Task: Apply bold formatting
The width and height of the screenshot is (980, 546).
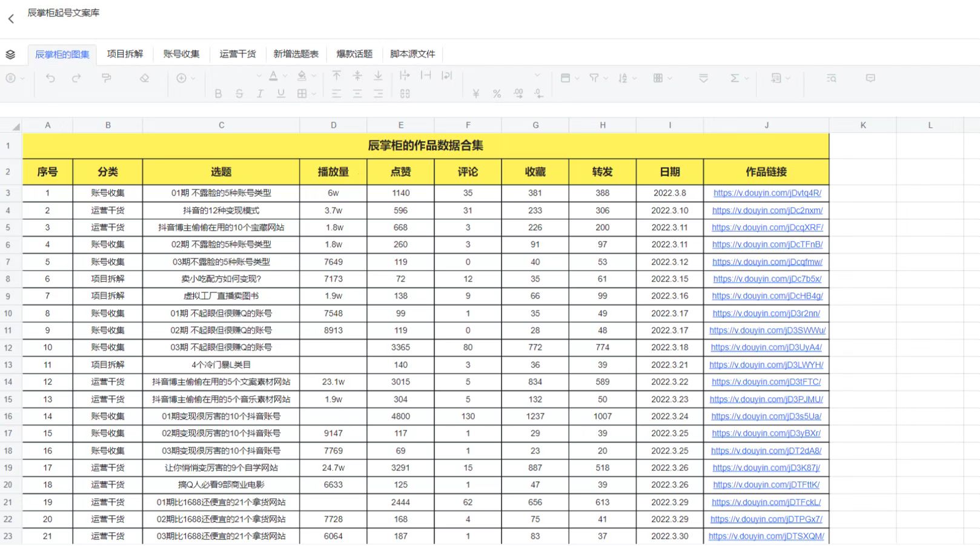Action: tap(218, 94)
